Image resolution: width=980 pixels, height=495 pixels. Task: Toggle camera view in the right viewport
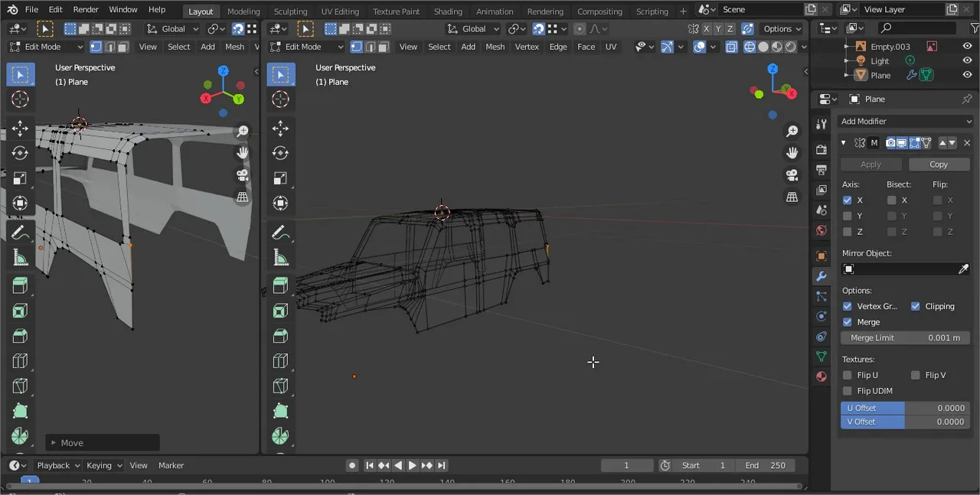(x=792, y=175)
